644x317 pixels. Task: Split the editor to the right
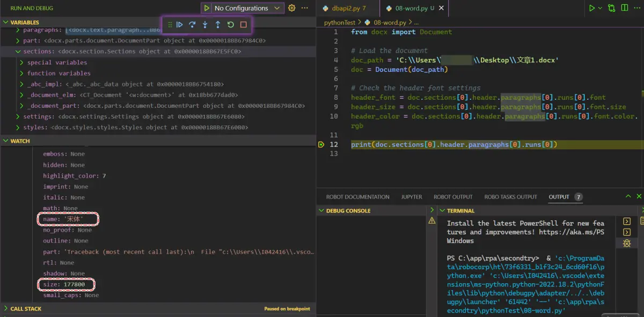625,8
